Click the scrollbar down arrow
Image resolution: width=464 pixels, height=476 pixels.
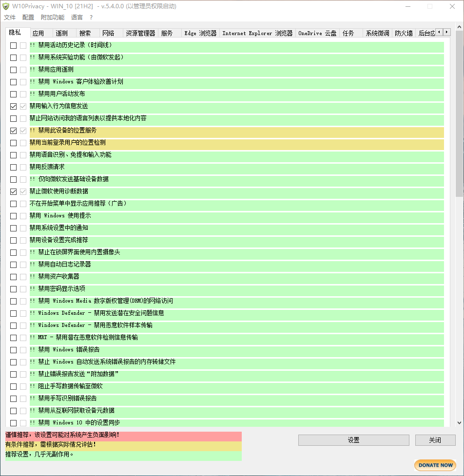459,422
